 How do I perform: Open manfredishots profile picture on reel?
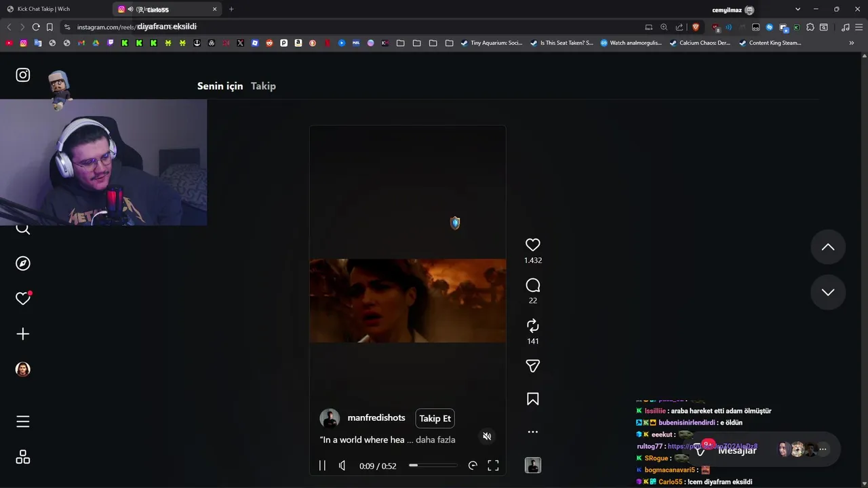click(330, 418)
